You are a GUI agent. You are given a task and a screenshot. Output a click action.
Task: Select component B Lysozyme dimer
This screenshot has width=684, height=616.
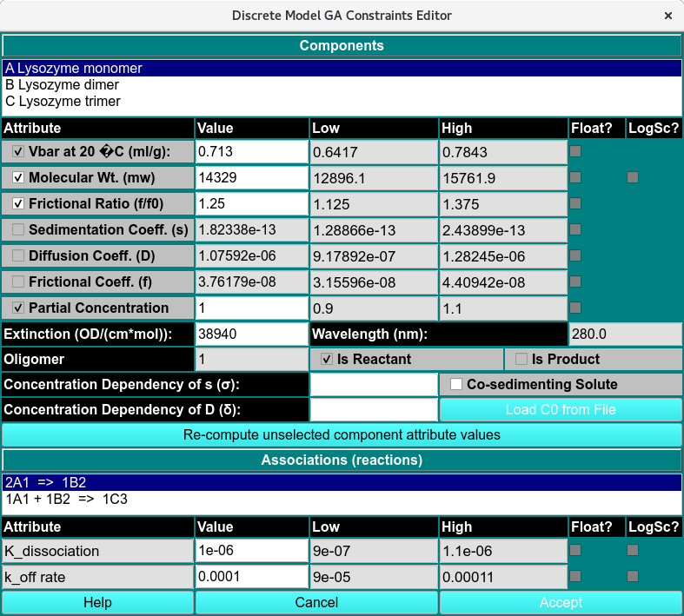[342, 84]
